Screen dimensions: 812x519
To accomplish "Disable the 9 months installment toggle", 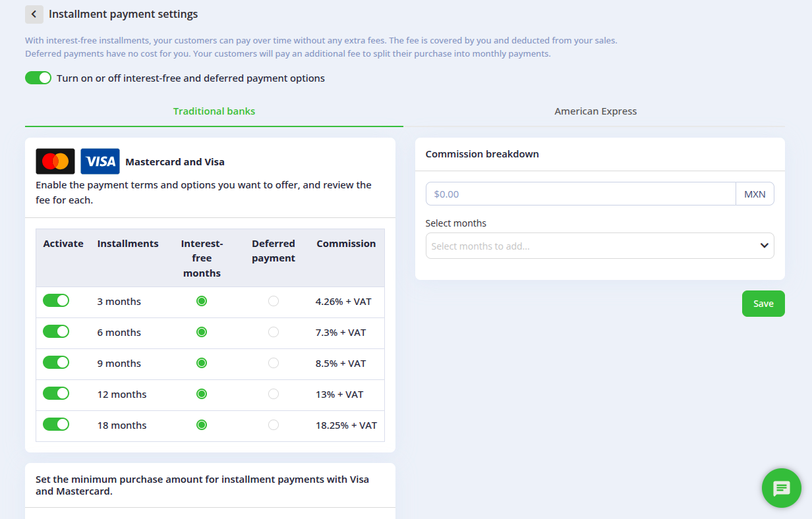I will tap(56, 362).
